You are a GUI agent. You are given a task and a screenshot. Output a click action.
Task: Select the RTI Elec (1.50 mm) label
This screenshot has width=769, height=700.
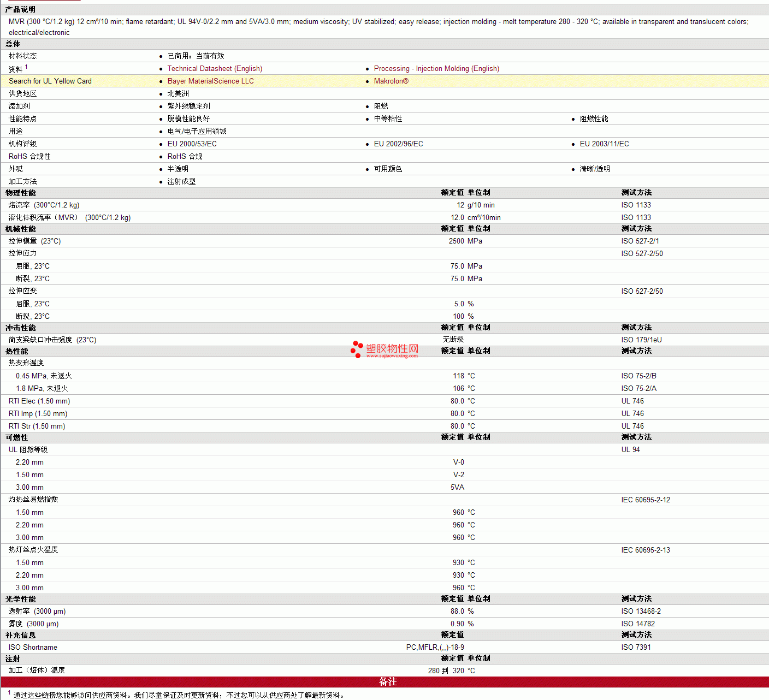point(39,401)
